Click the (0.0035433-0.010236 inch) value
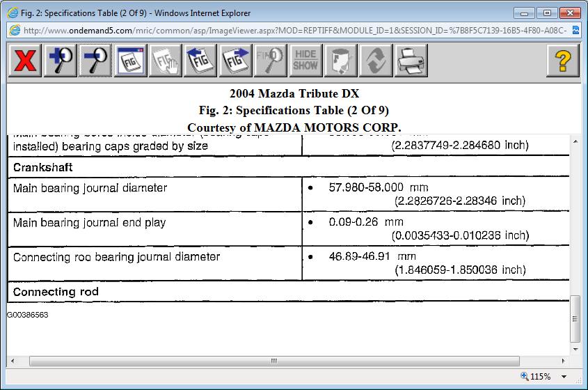The image size is (588, 390). 461,235
